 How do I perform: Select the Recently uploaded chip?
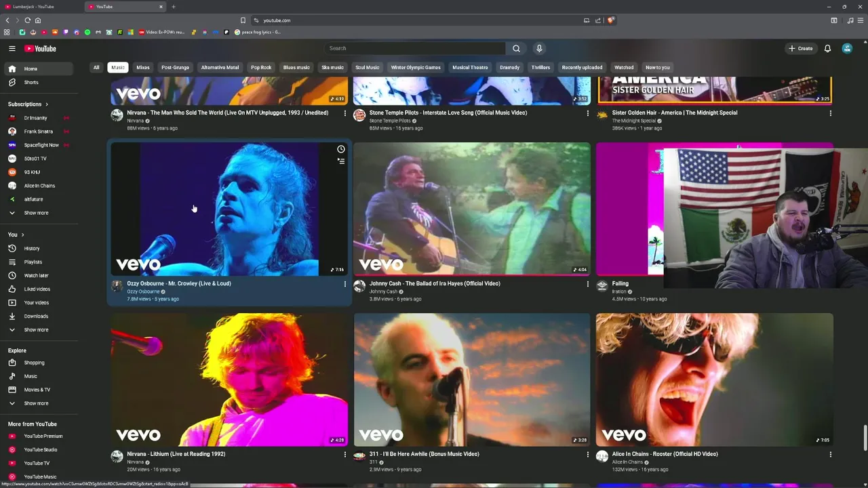click(582, 67)
